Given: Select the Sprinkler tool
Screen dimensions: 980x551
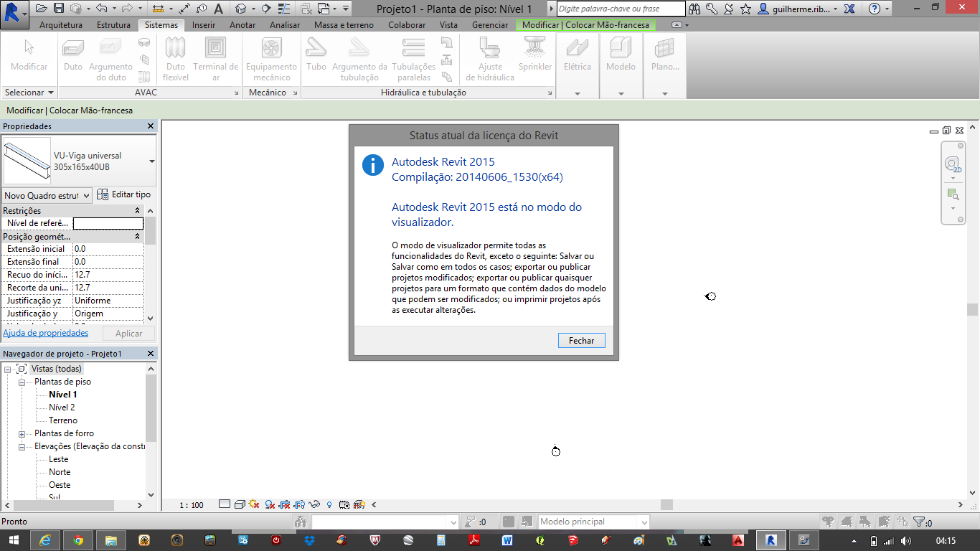Looking at the screenshot, I should pyautogui.click(x=535, y=55).
